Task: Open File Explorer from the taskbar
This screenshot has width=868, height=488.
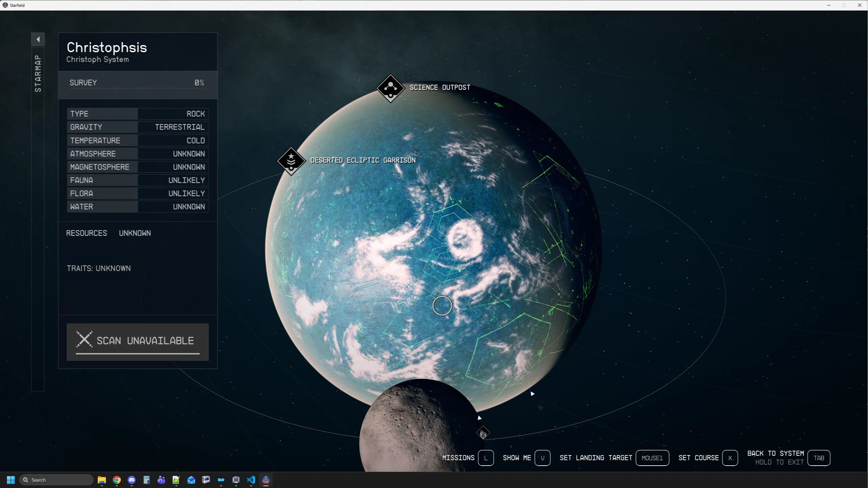Action: point(102,480)
